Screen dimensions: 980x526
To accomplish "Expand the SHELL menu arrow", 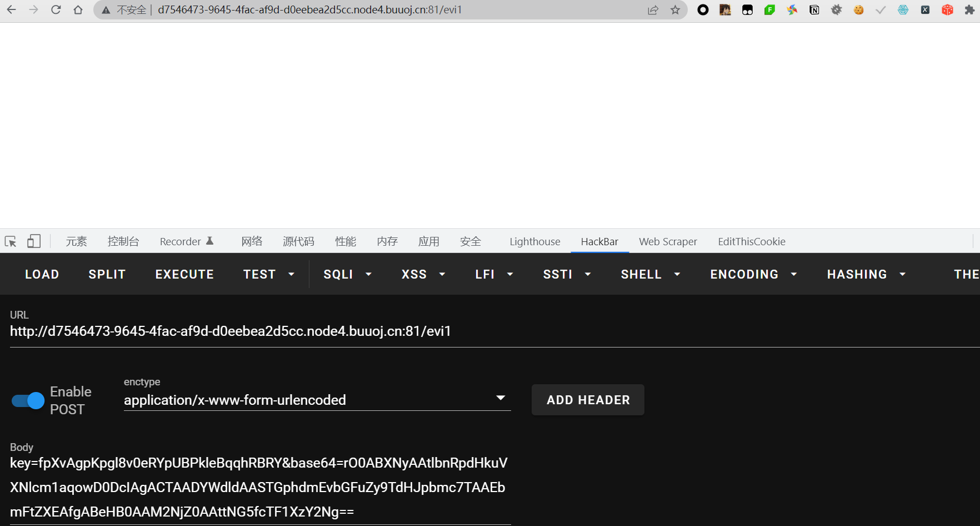I will (677, 274).
